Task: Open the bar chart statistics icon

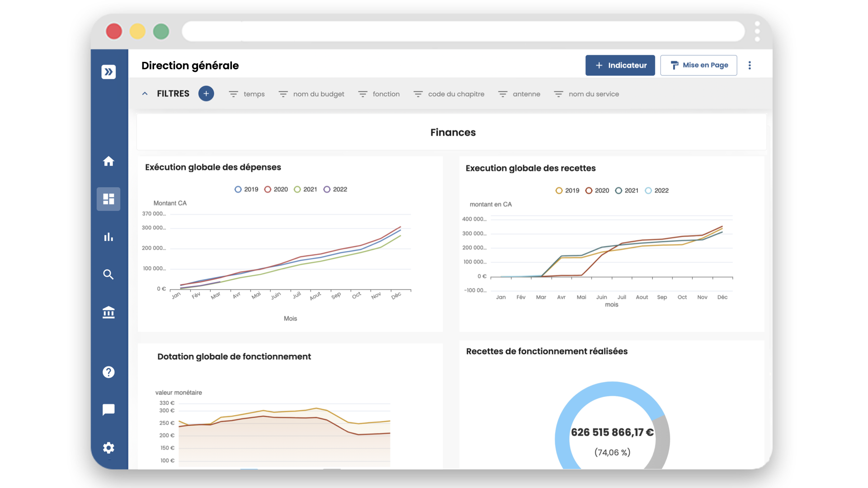Action: 108,237
